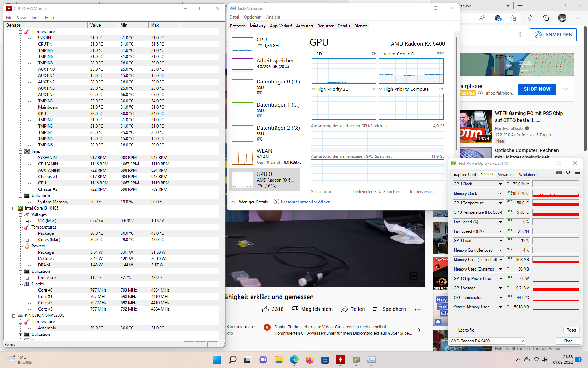This screenshot has width=588, height=368.
Task: Open Task View from taskbar
Action: coord(248,360)
